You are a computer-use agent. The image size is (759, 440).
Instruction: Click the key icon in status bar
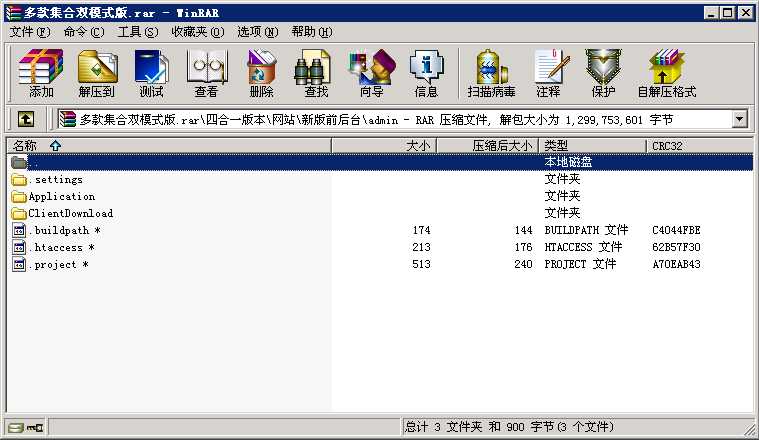35,427
